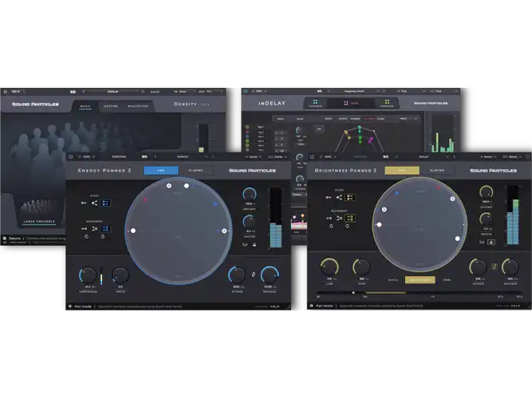532x399 pixels.
Task: Open zoom percentage dropdown in Brightness Panner
Action: [x=330, y=157]
